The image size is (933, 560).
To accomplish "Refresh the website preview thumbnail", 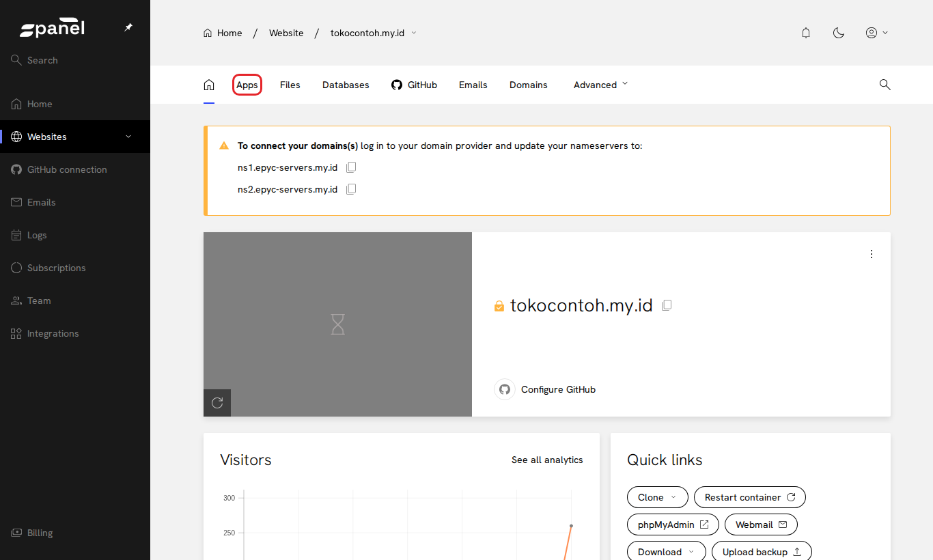I will [x=217, y=403].
